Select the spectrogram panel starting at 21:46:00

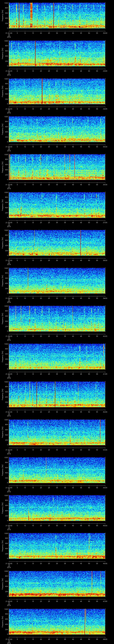point(57,584)
